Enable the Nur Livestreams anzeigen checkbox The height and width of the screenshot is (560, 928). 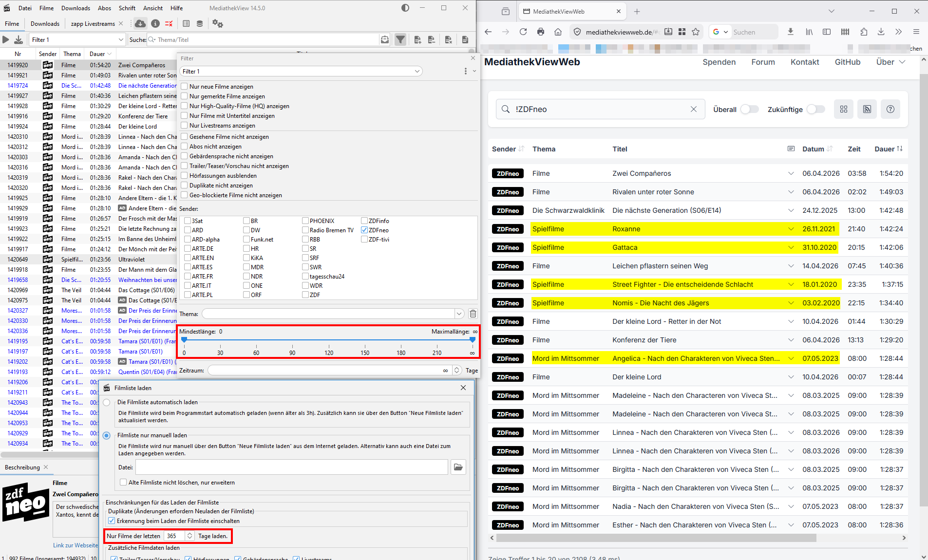(184, 126)
